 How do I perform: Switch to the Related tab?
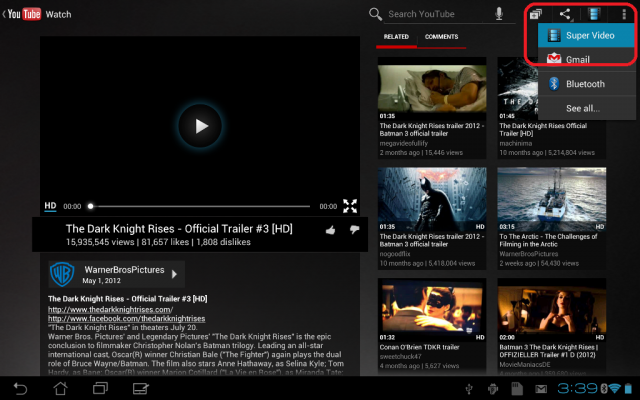pyautogui.click(x=396, y=37)
